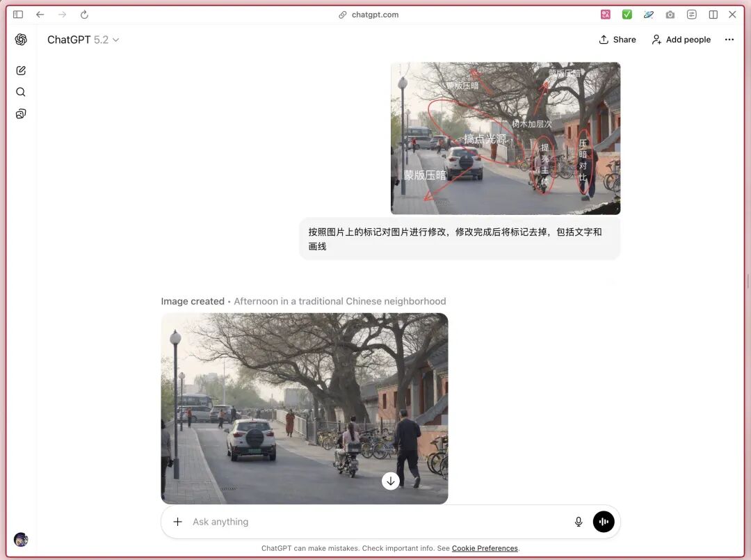Click the Ask anything input field
The image size is (751, 560).
point(375,522)
